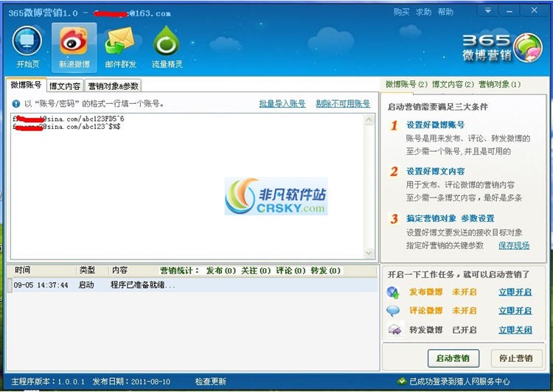Click the 设置好博文内容 step link

(435, 172)
